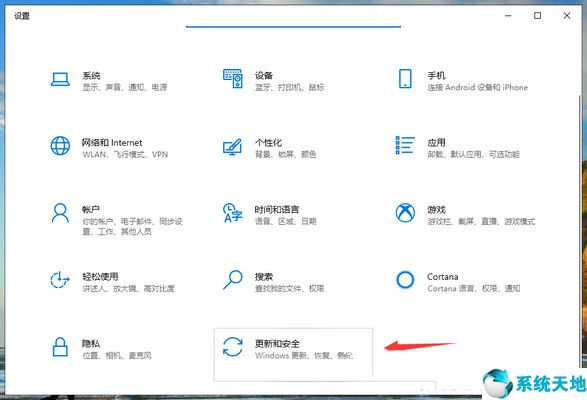This screenshot has width=587, height=400.
Task: Click the 网络和 Internet title
Action: click(112, 143)
